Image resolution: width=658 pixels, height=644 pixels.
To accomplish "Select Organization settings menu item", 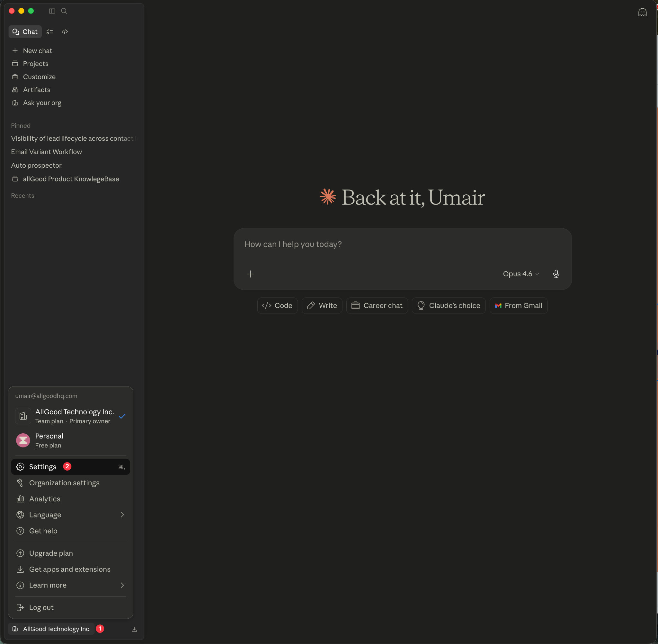I will coord(64,483).
